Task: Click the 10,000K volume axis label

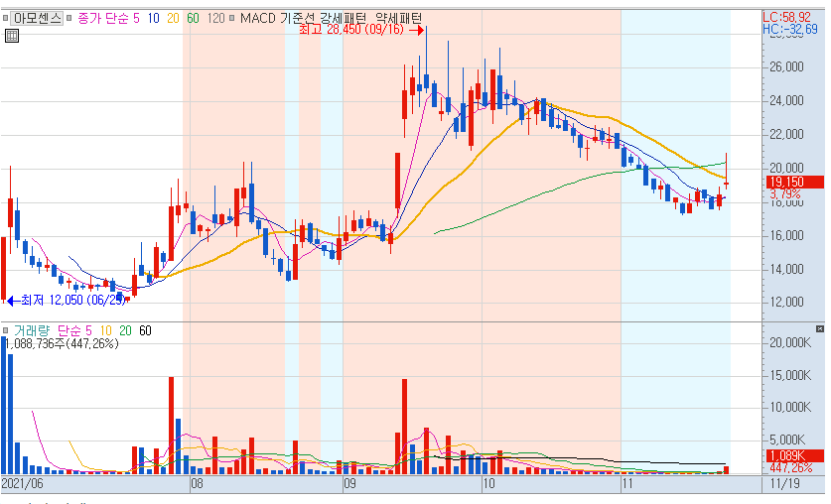Action: pyautogui.click(x=790, y=407)
